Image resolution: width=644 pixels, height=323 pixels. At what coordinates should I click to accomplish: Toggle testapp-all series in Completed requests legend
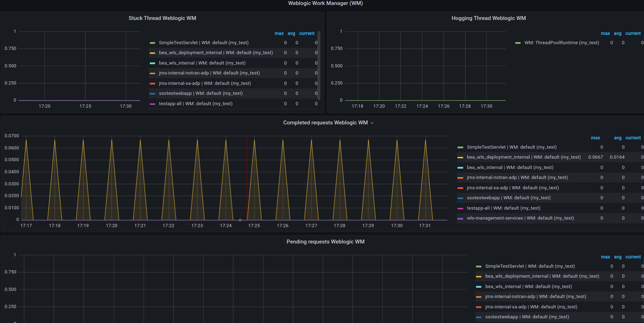[504, 208]
